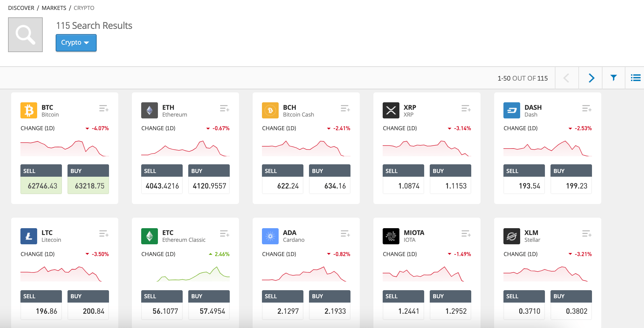Image resolution: width=644 pixels, height=328 pixels.
Task: Sell ADA at 2.1297
Action: pos(283,305)
